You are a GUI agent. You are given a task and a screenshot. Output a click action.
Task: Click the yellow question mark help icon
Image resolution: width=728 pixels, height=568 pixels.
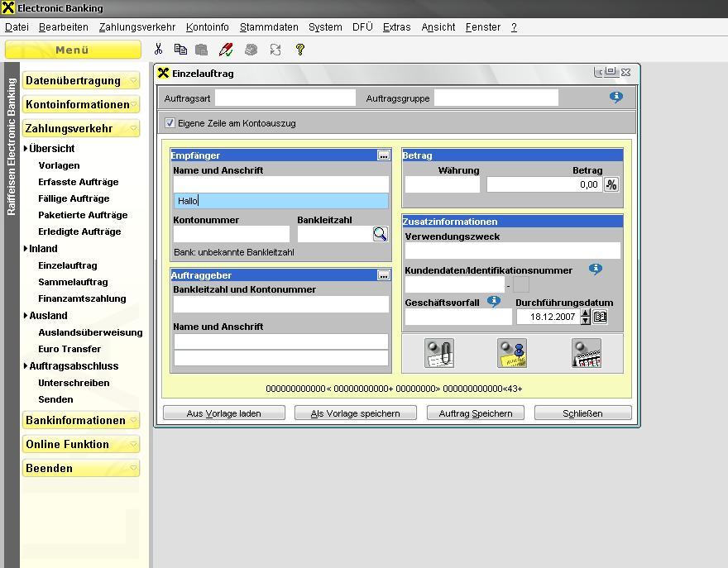click(299, 50)
